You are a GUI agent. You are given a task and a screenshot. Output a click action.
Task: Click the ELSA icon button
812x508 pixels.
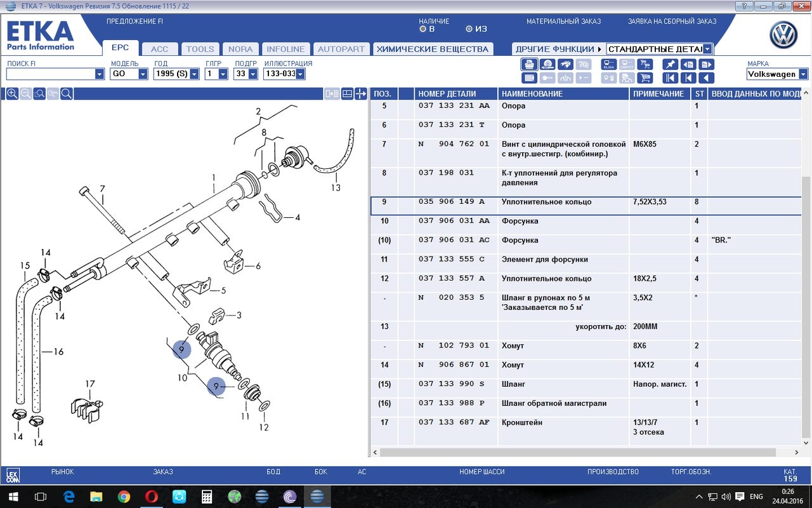coord(608,64)
